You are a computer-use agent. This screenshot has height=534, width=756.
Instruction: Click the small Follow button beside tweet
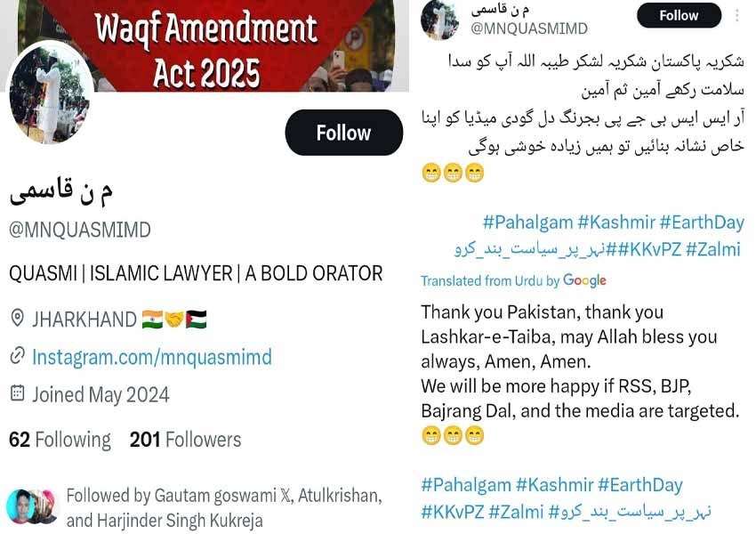point(679,15)
